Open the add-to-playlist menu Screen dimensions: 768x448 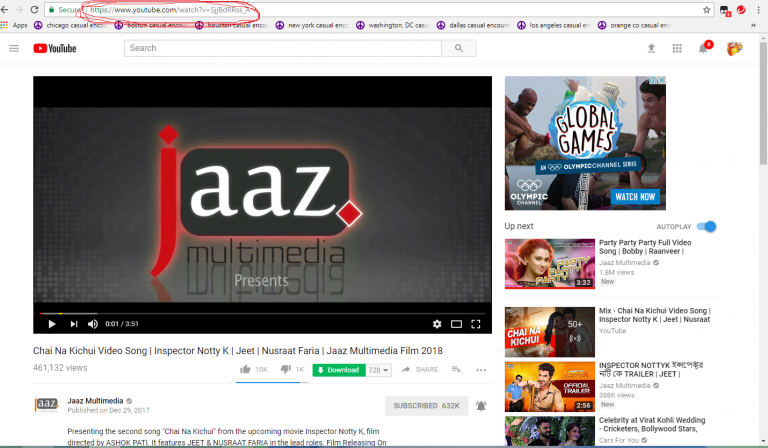click(456, 370)
